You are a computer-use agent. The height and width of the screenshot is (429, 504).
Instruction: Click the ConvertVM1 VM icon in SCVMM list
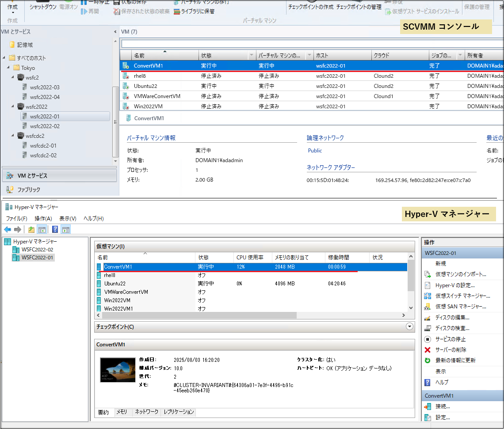(x=126, y=65)
